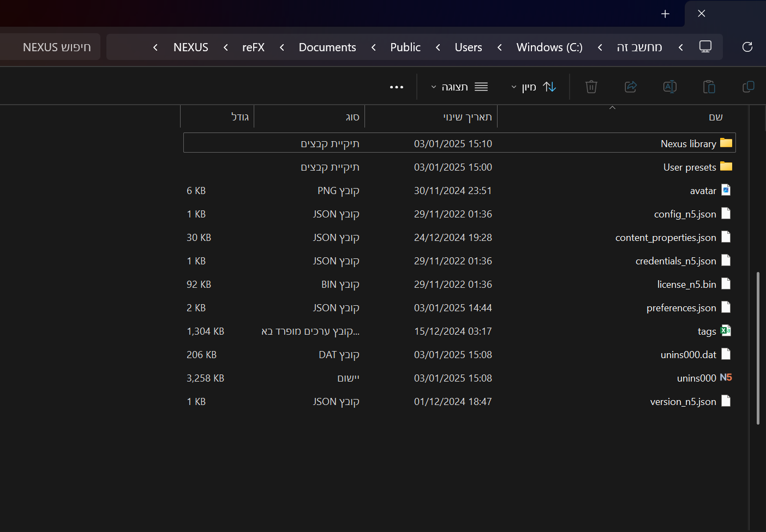The image size is (766, 532).
Task: Jump to the Users breadcrumb
Action: [469, 47]
